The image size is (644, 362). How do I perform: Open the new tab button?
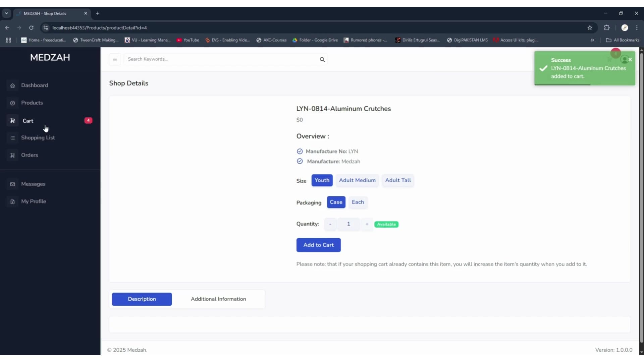98,13
